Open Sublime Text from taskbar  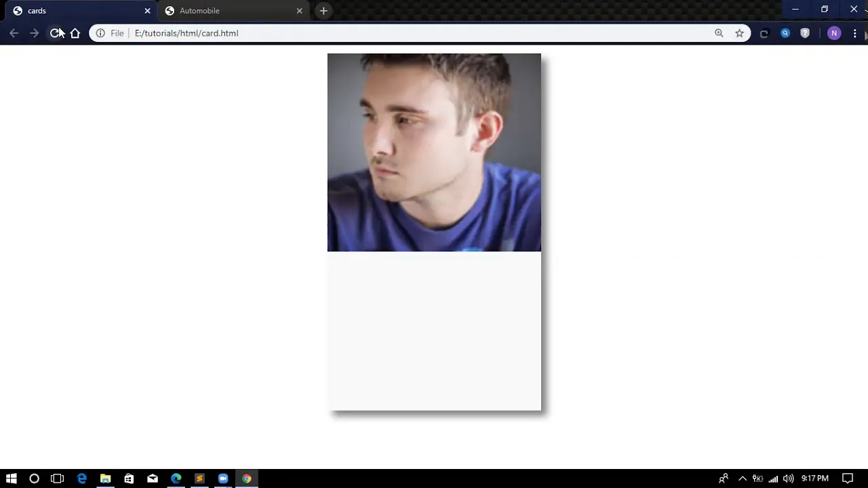tap(199, 479)
